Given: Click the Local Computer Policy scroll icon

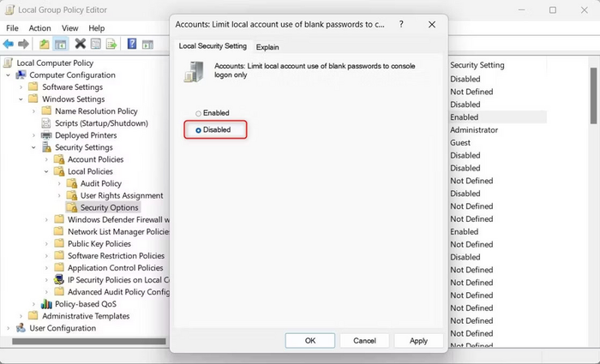Looking at the screenshot, I should [x=9, y=63].
